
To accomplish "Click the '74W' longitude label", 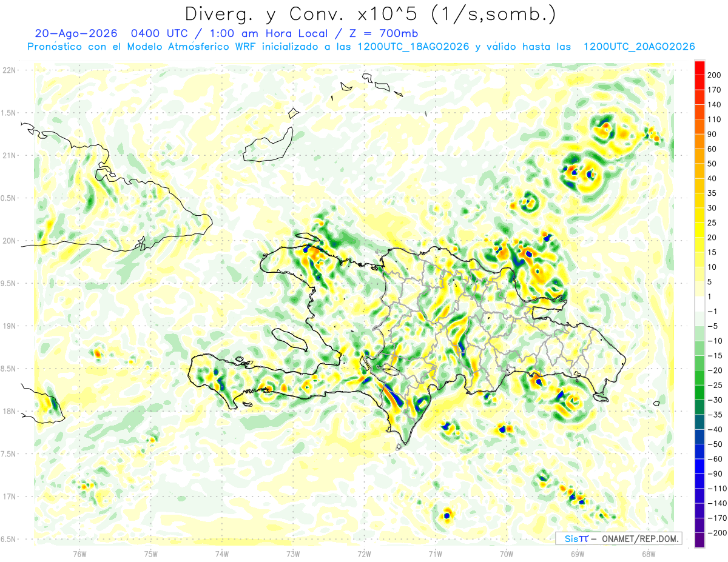I will coord(222,554).
